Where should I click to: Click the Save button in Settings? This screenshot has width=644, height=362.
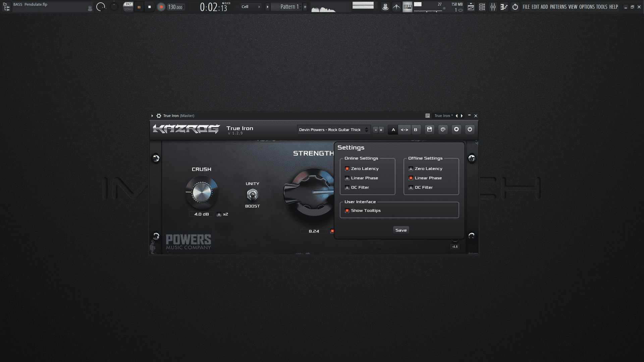[401, 230]
